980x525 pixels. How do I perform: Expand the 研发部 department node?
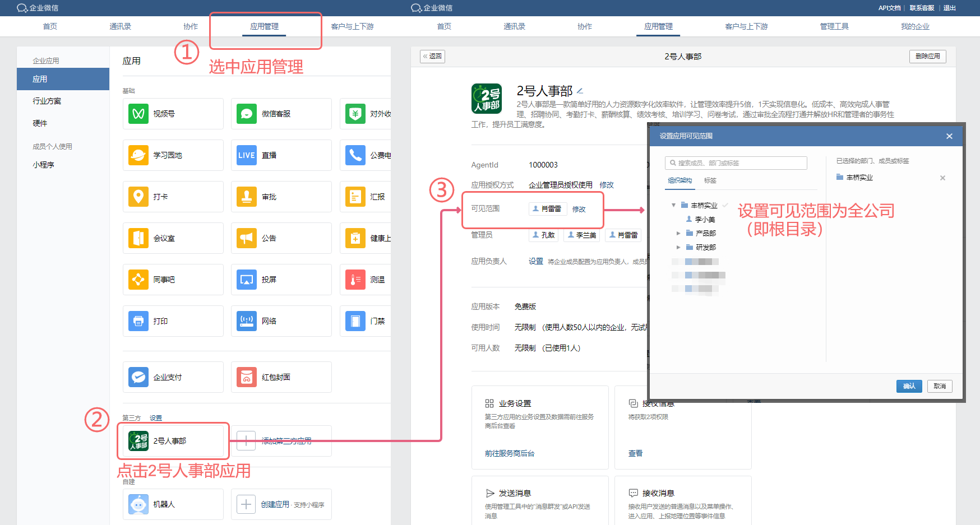pyautogui.click(x=678, y=247)
